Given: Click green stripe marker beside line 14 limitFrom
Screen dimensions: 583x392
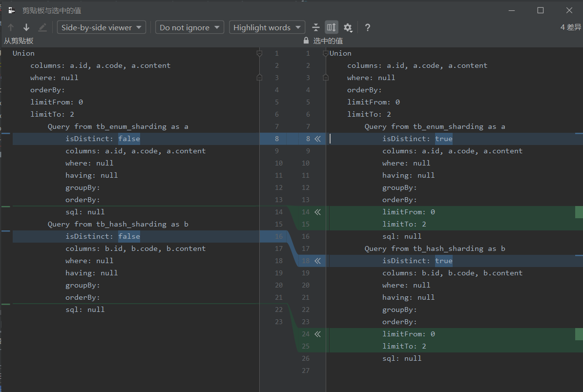Looking at the screenshot, I should click(579, 212).
